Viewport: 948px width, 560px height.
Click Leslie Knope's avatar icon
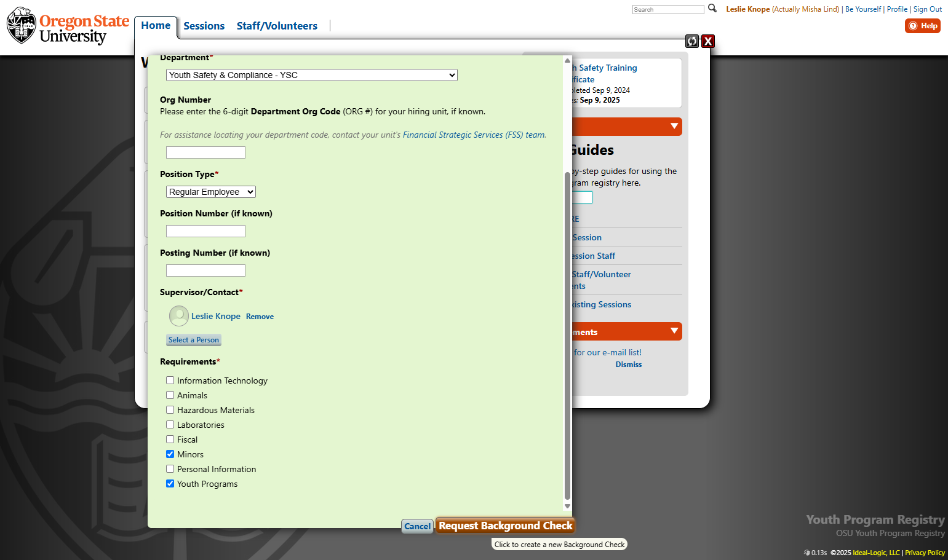(179, 316)
